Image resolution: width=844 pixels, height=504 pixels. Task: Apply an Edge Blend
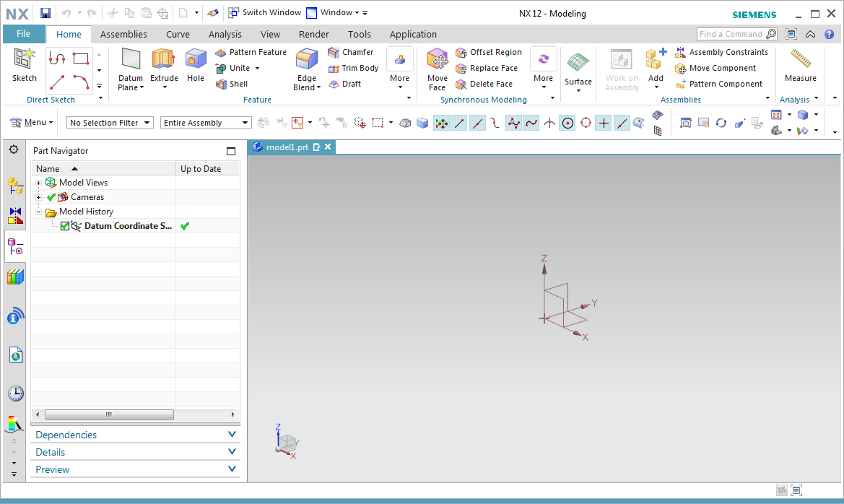coord(306,69)
